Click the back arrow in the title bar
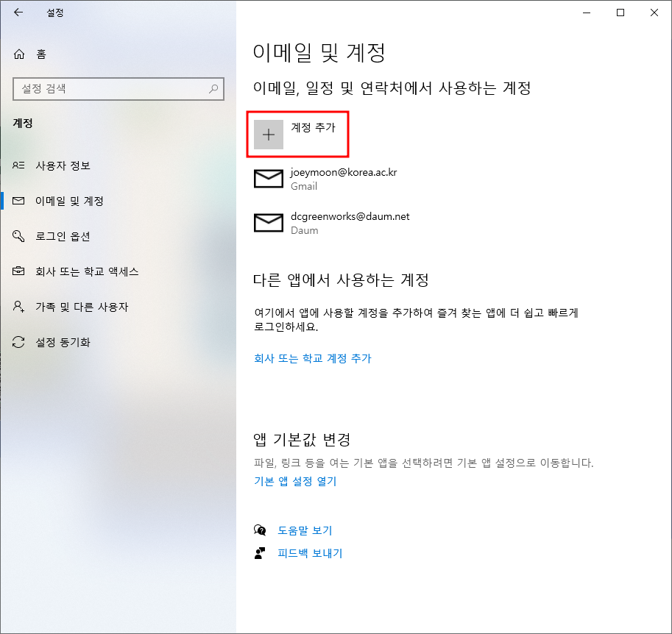The height and width of the screenshot is (634, 672). [18, 13]
